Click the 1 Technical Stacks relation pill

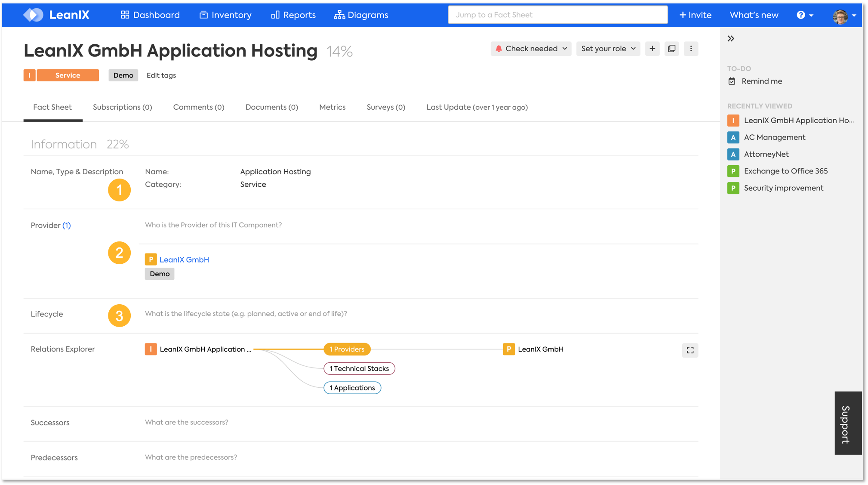coord(359,368)
